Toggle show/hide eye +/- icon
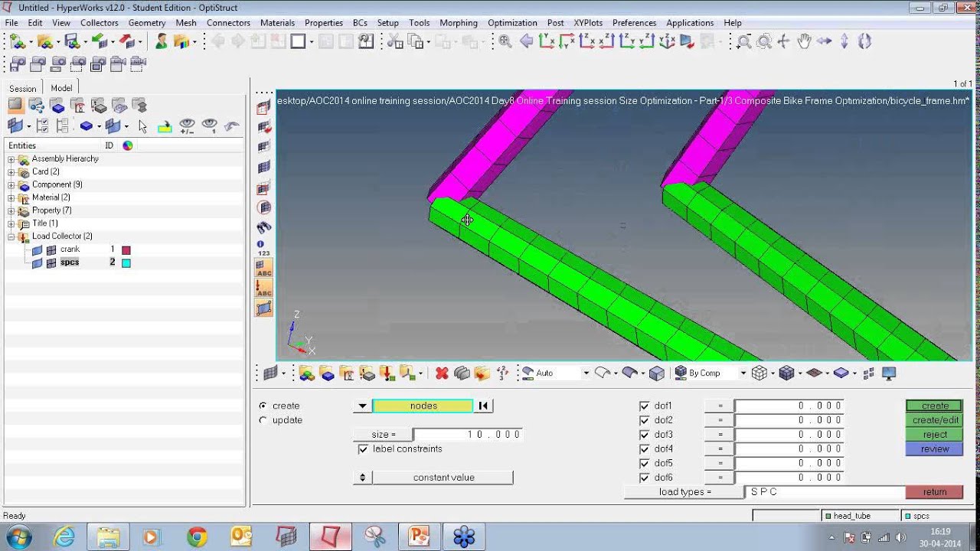The width and height of the screenshot is (980, 551). point(187,126)
